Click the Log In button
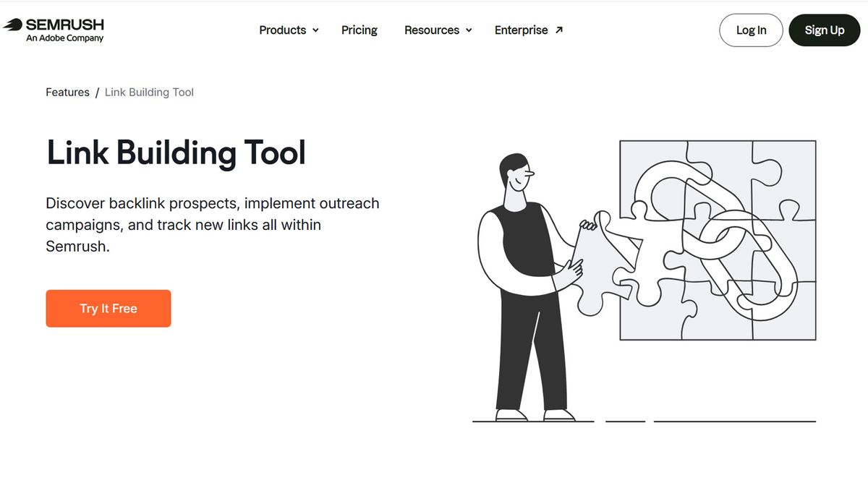The width and height of the screenshot is (868, 488). pos(751,30)
